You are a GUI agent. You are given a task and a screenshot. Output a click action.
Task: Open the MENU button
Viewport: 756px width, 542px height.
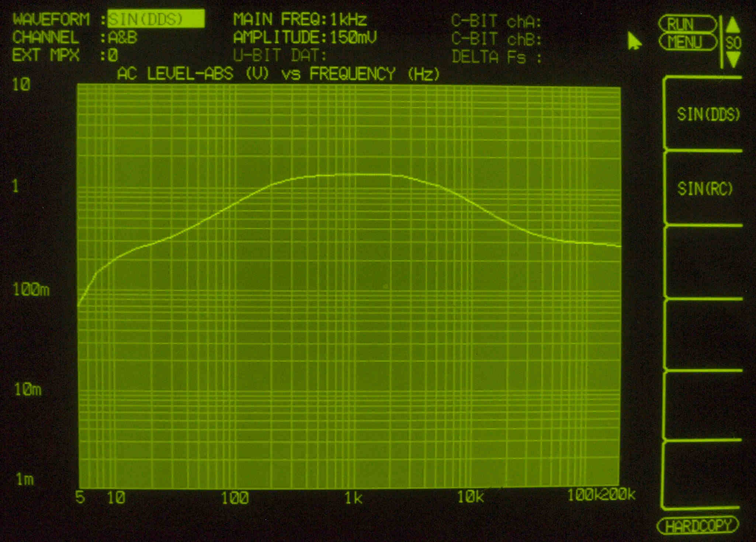coord(687,42)
